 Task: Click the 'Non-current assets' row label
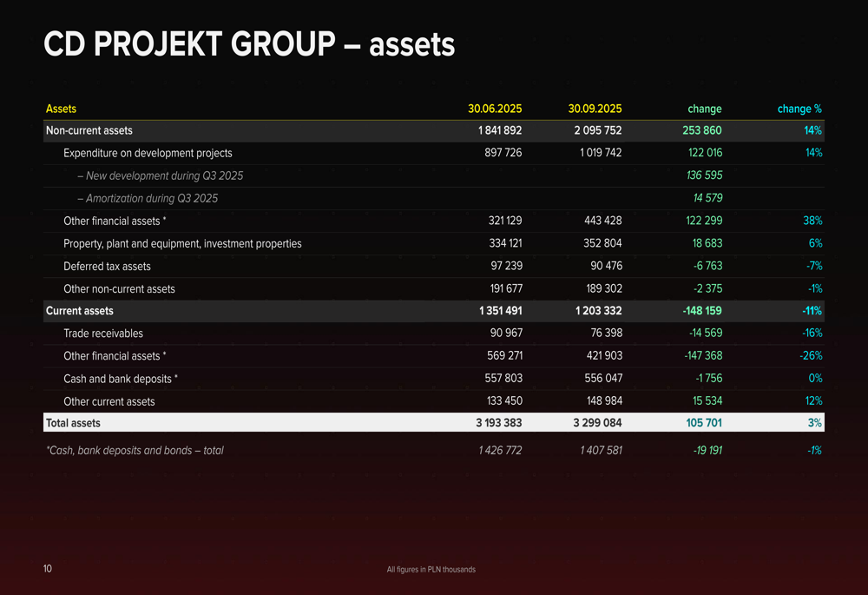(x=89, y=130)
